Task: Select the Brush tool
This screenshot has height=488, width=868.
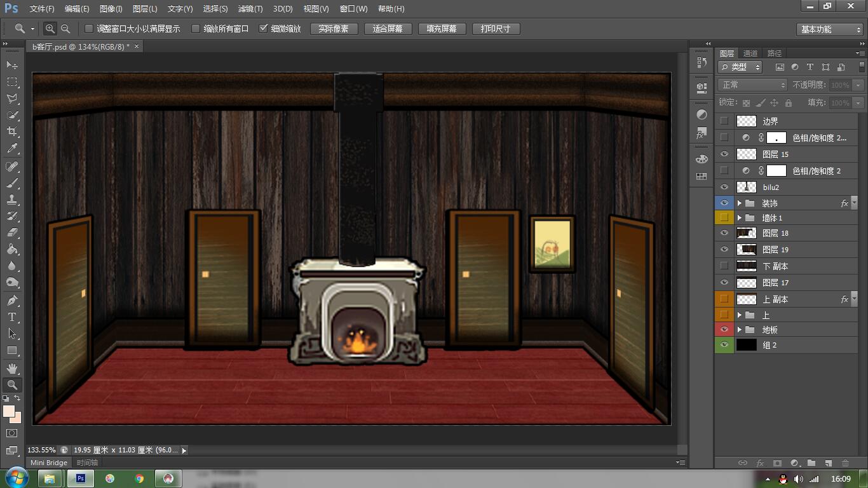Action: click(x=12, y=183)
